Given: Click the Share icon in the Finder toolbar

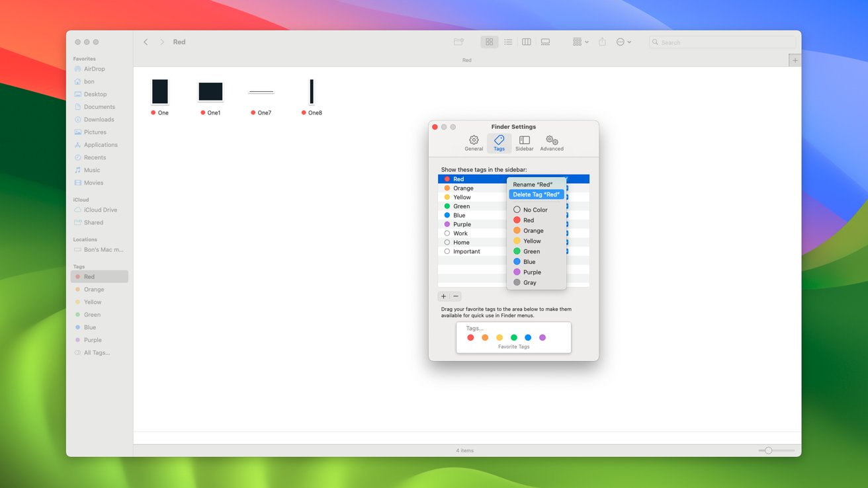Looking at the screenshot, I should (x=602, y=42).
